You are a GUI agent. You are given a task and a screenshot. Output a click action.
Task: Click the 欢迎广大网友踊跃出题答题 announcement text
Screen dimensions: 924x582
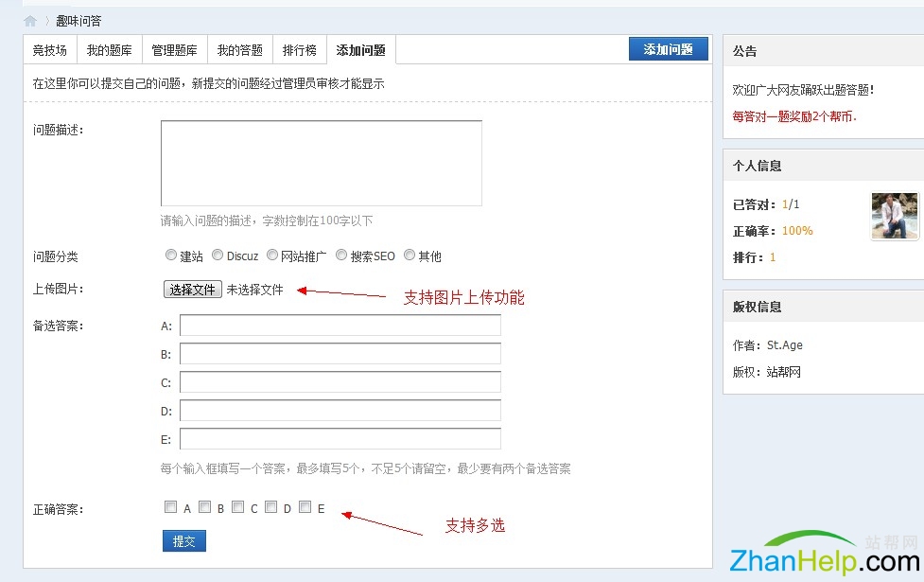(x=803, y=90)
